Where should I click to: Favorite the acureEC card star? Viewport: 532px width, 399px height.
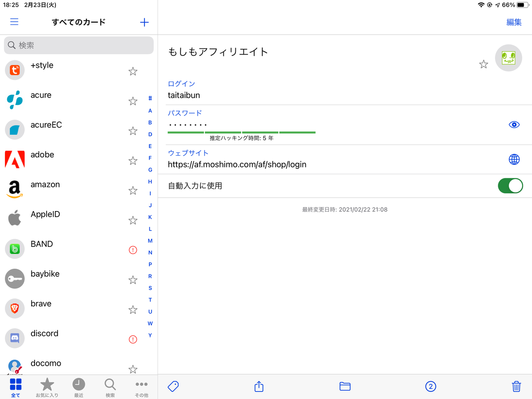(133, 131)
